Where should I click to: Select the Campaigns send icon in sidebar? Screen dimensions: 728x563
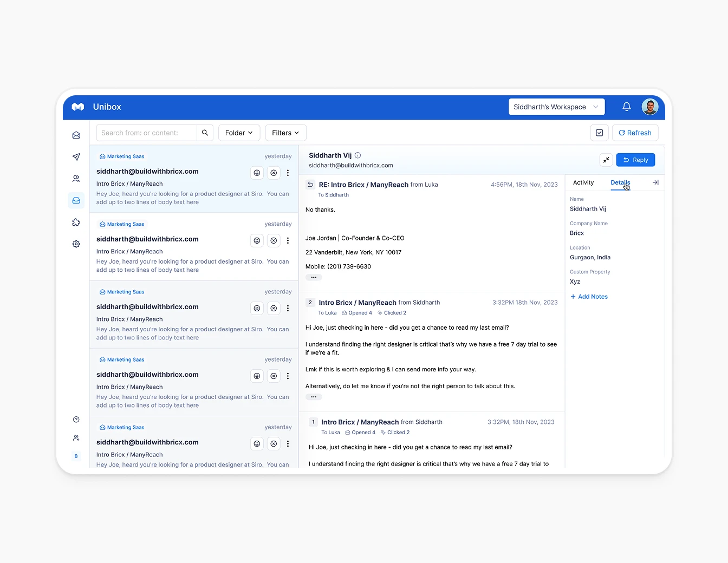coord(76,157)
